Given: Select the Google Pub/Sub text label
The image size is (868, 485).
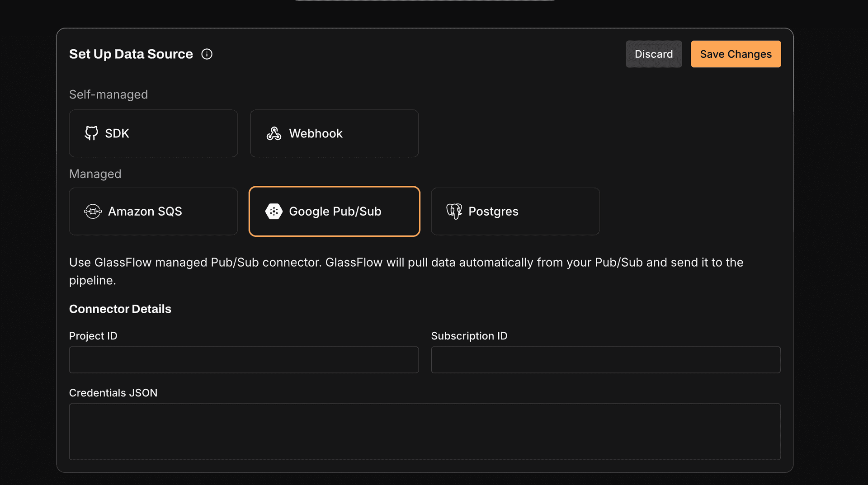Looking at the screenshot, I should point(335,212).
